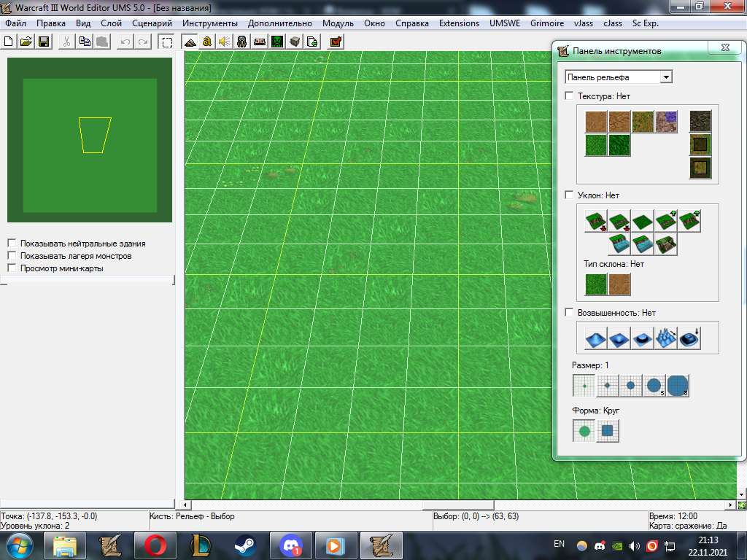Pick the dark stone blight texture swatch
The height and width of the screenshot is (560, 747).
click(700, 121)
